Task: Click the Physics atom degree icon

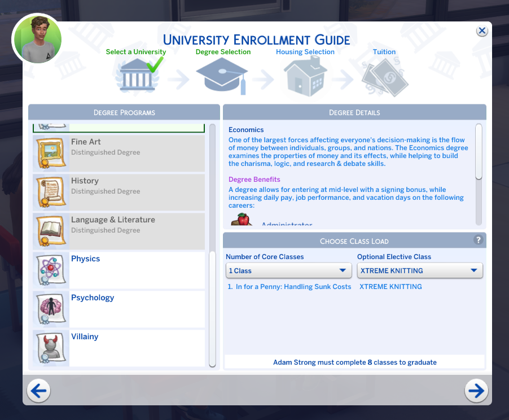Action: click(x=51, y=270)
